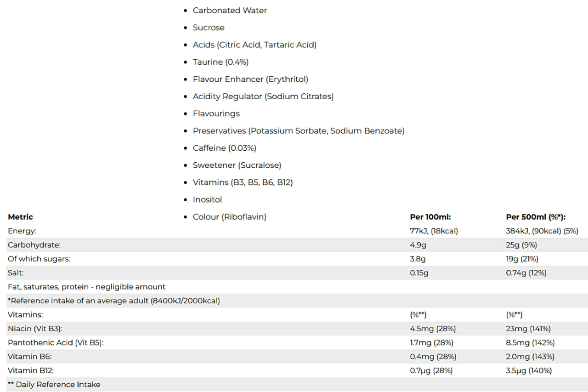
Task: Click the Sweetener (Sucralose) ingredient
Action: tap(237, 165)
